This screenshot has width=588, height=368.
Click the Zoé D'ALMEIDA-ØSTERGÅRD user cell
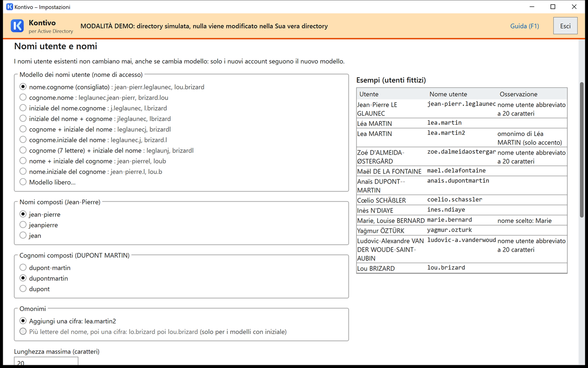tap(392, 157)
